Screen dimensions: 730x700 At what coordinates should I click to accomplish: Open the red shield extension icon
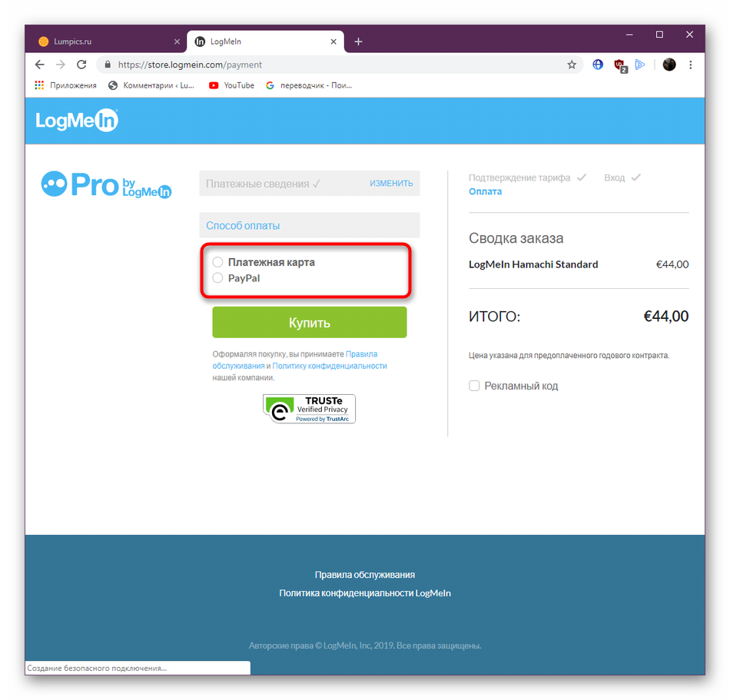619,65
